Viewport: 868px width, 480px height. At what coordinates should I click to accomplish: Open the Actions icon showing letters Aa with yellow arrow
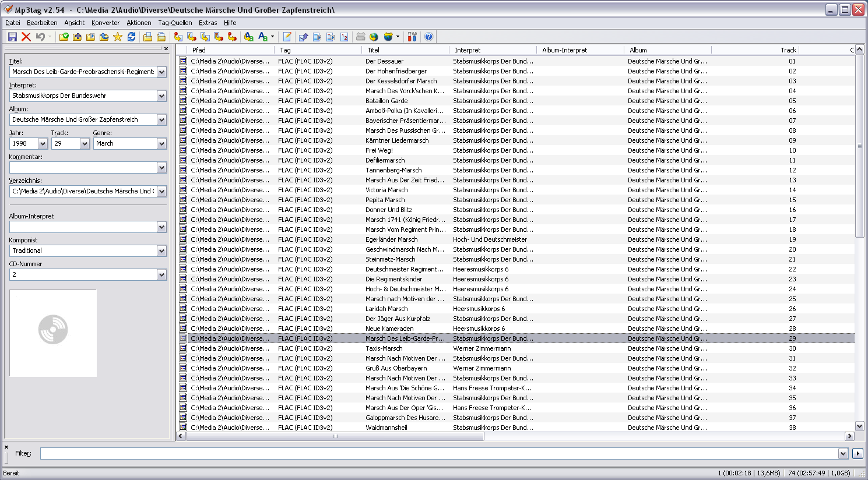(x=249, y=37)
